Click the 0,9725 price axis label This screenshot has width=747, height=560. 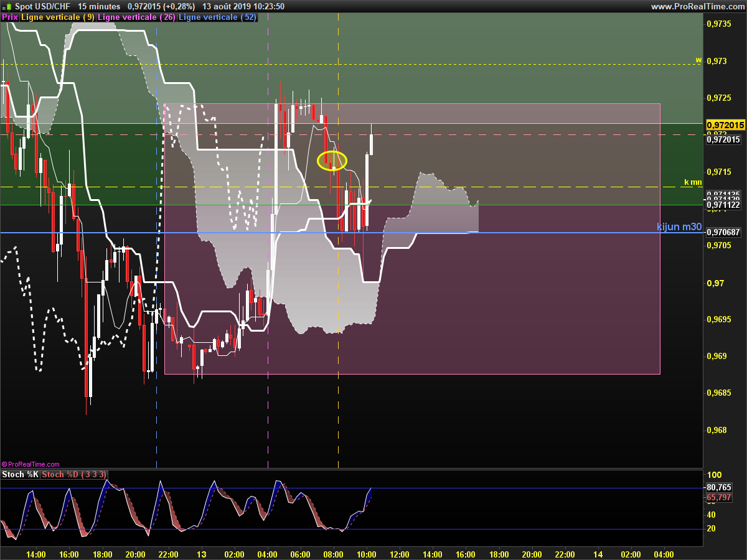coord(719,98)
